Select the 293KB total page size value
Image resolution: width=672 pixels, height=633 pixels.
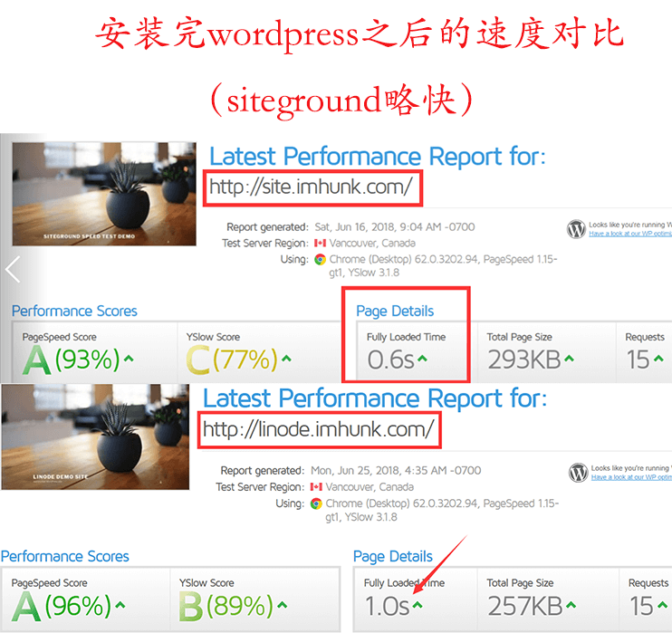click(524, 360)
